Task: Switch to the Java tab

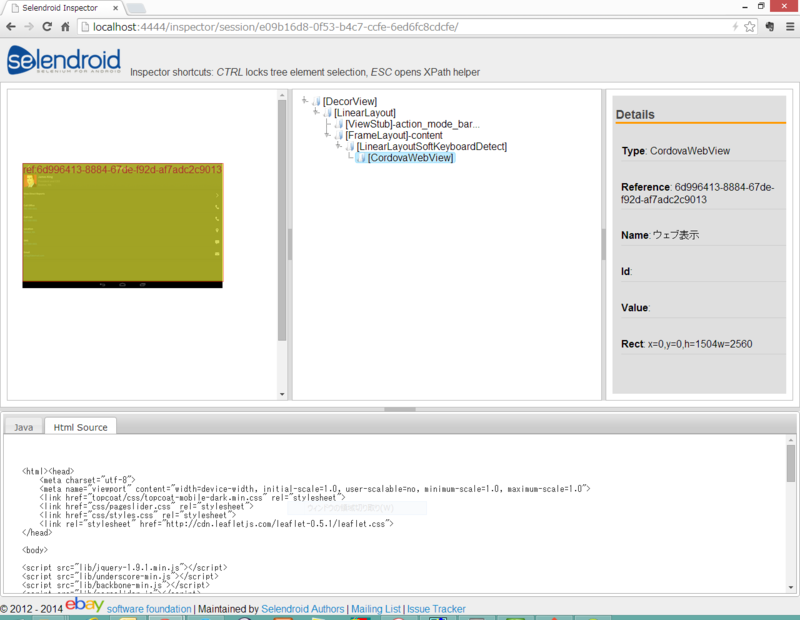Action: (x=23, y=427)
